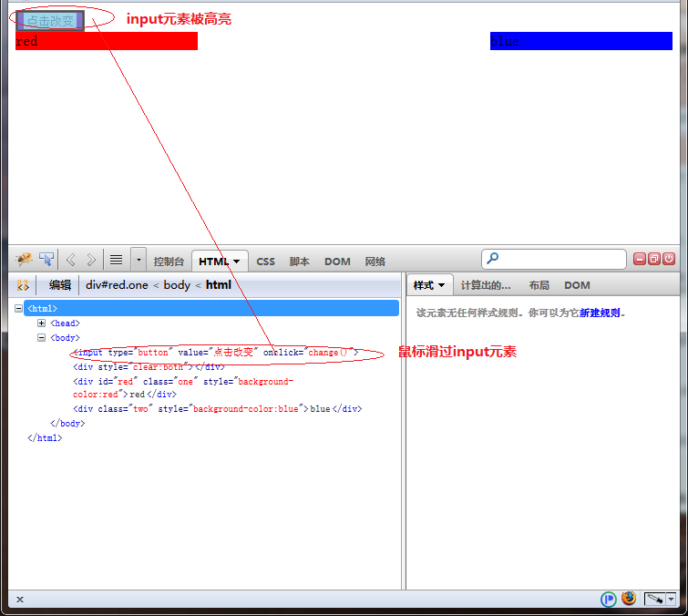
Task: Open the small dropdown beside command line icon
Action: (x=139, y=260)
